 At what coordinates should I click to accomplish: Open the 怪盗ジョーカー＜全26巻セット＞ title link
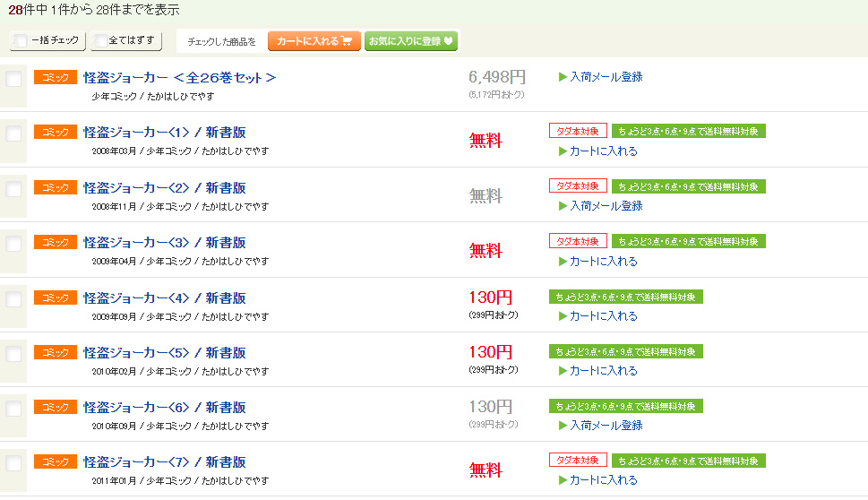point(179,78)
